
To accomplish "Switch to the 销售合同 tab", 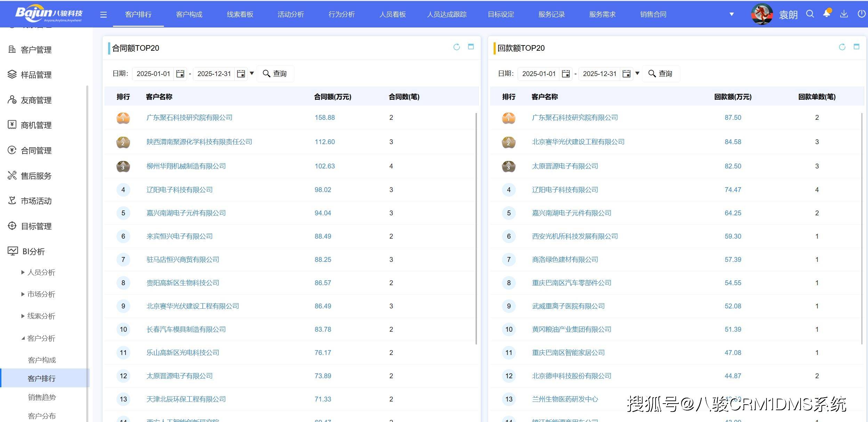I will (x=653, y=14).
